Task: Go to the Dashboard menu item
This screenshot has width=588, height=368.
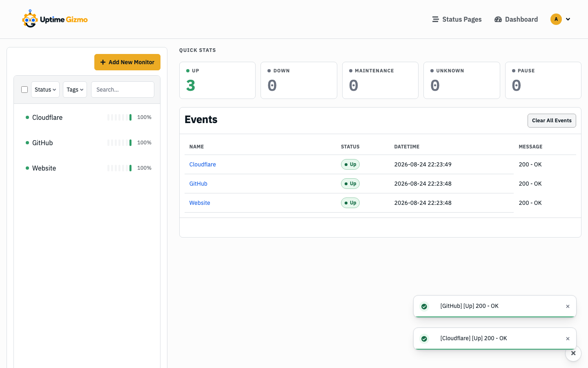Action: tap(516, 19)
